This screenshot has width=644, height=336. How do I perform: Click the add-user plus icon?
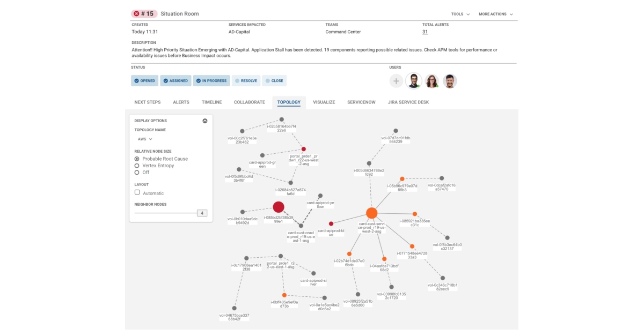[396, 81]
